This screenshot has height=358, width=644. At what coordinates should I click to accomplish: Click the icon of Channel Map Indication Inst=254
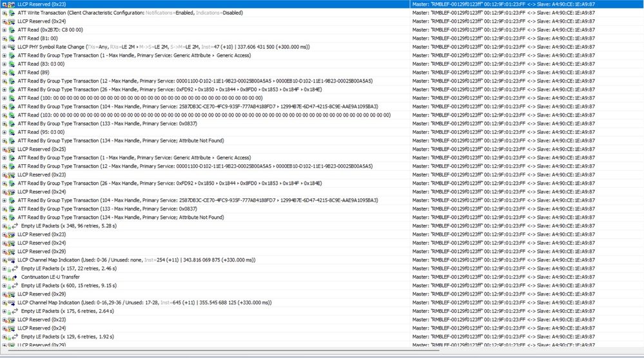(x=12, y=260)
